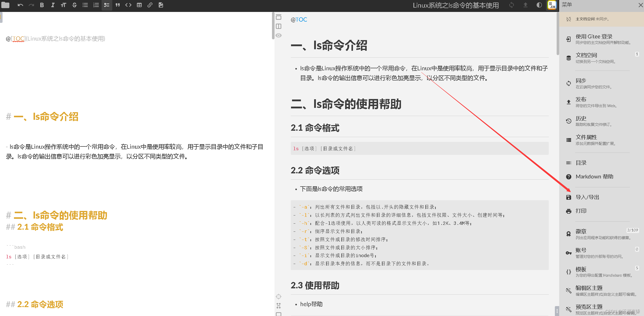Open the 文档空间 workspace entry

(x=601, y=58)
